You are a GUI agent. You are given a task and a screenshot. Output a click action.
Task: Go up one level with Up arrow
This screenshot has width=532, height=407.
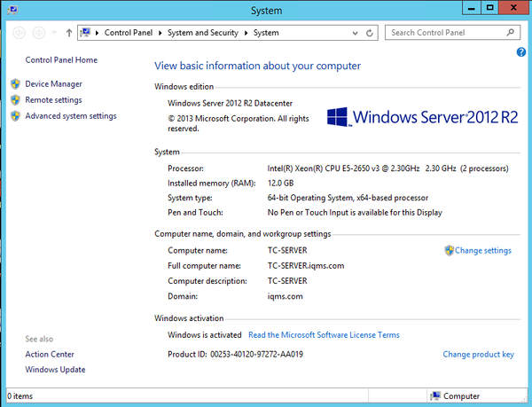68,33
